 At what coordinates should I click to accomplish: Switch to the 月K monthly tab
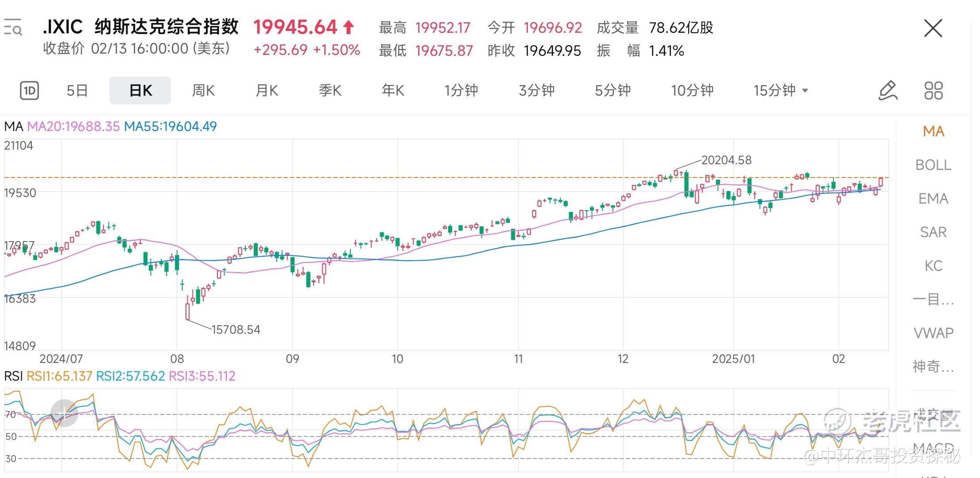267,91
